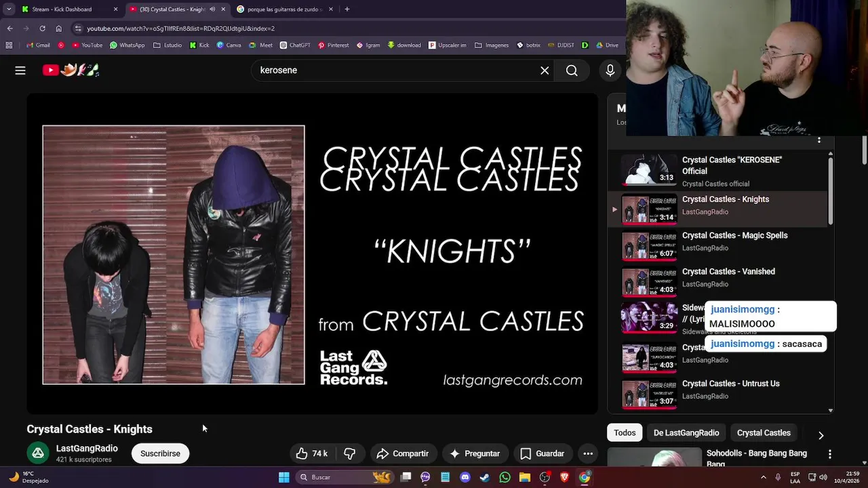Play Crystal Castles KEROSENE Official in playlist
Screen dimensions: 868x488
[719, 171]
